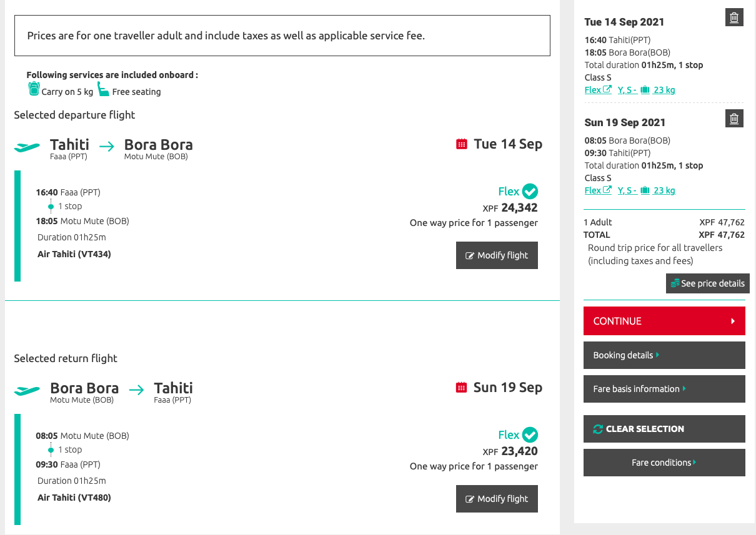Expand Booking details

click(664, 355)
